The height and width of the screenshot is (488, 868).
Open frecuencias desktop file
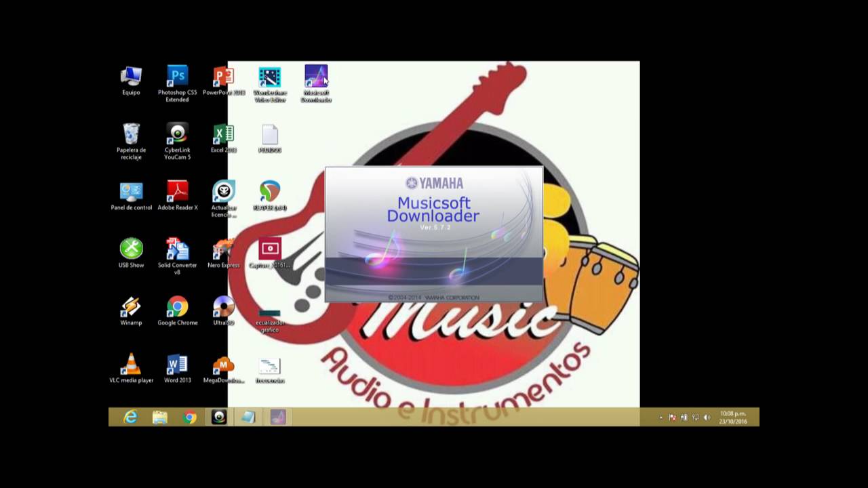point(270,370)
